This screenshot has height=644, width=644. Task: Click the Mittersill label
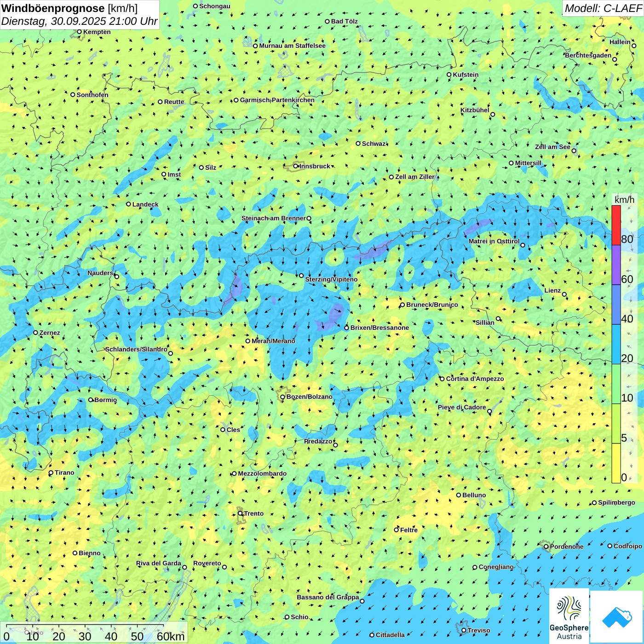[529, 163]
